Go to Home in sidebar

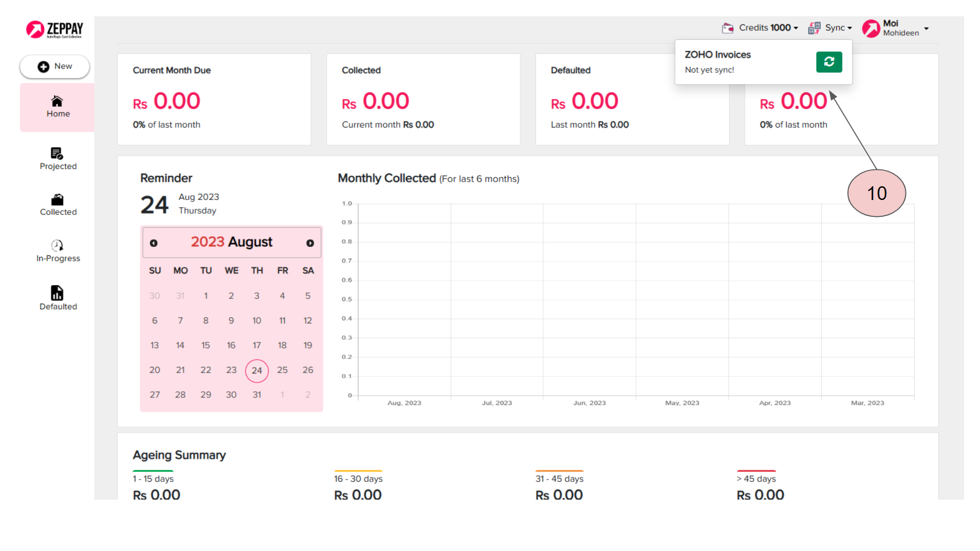(x=58, y=107)
